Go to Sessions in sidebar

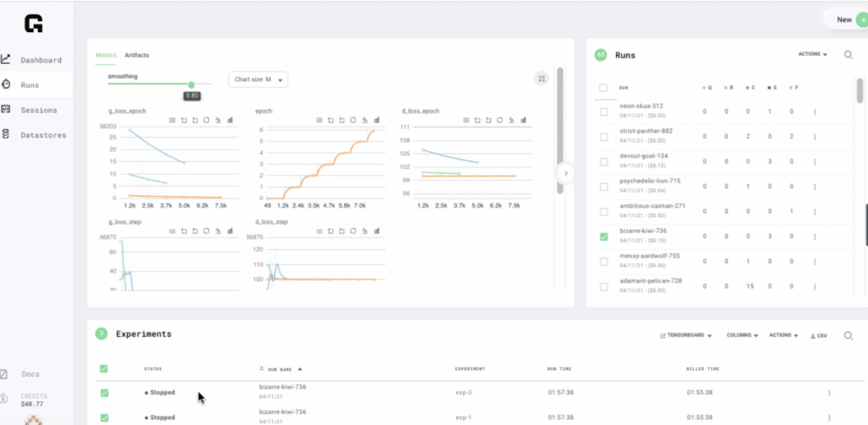36,109
